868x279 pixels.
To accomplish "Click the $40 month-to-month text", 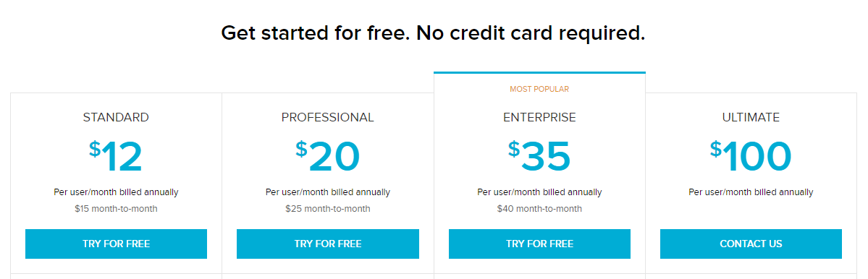I will click(x=540, y=209).
